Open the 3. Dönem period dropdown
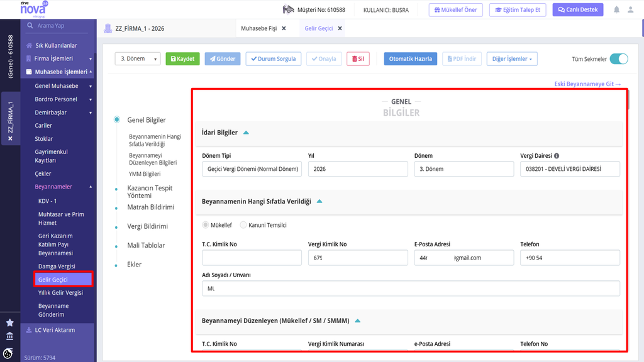The height and width of the screenshot is (362, 644). click(138, 58)
